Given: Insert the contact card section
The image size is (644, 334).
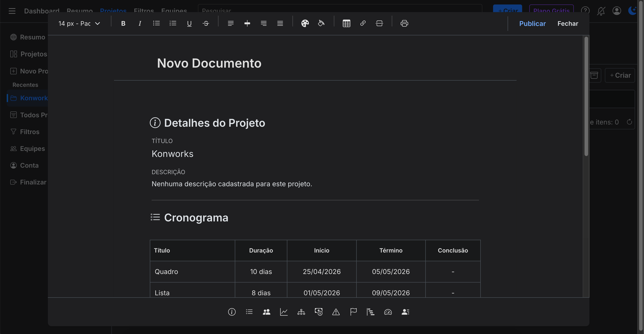Looking at the screenshot, I should click(405, 312).
